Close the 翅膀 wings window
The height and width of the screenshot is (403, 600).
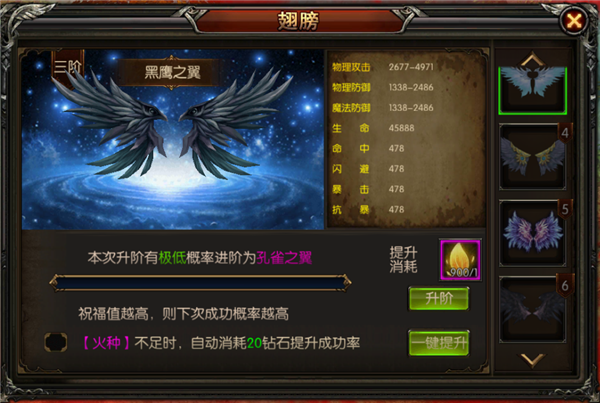[x=574, y=20]
